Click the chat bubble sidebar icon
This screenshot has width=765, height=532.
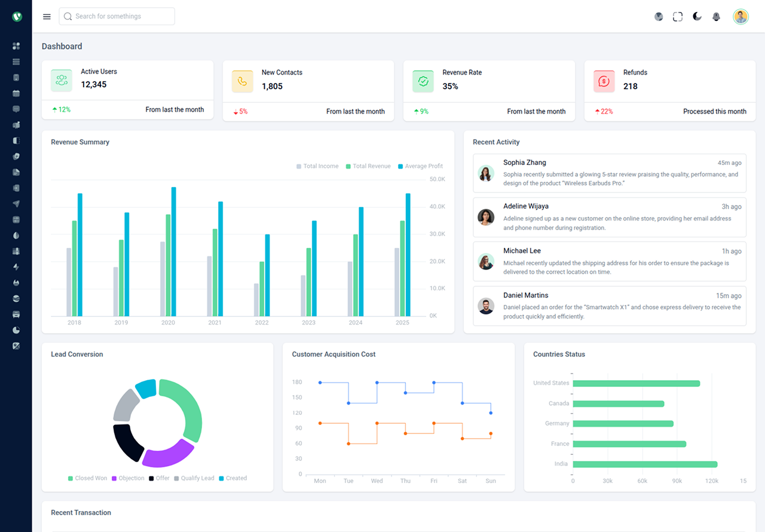click(16, 109)
